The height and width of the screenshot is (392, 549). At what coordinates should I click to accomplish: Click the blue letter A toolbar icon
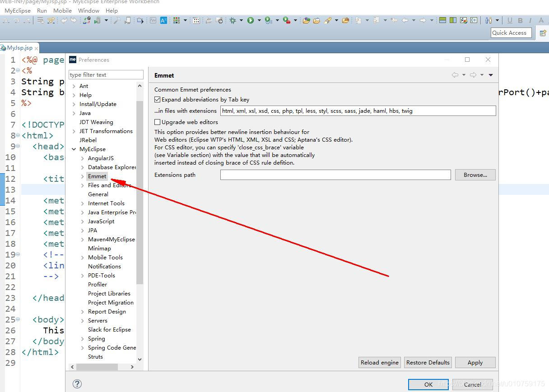pos(163,20)
